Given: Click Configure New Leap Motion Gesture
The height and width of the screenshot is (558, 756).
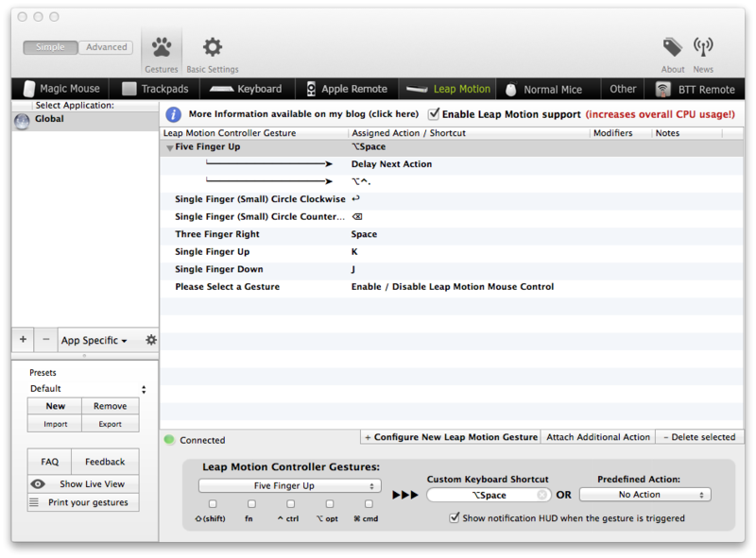Looking at the screenshot, I should (x=451, y=437).
